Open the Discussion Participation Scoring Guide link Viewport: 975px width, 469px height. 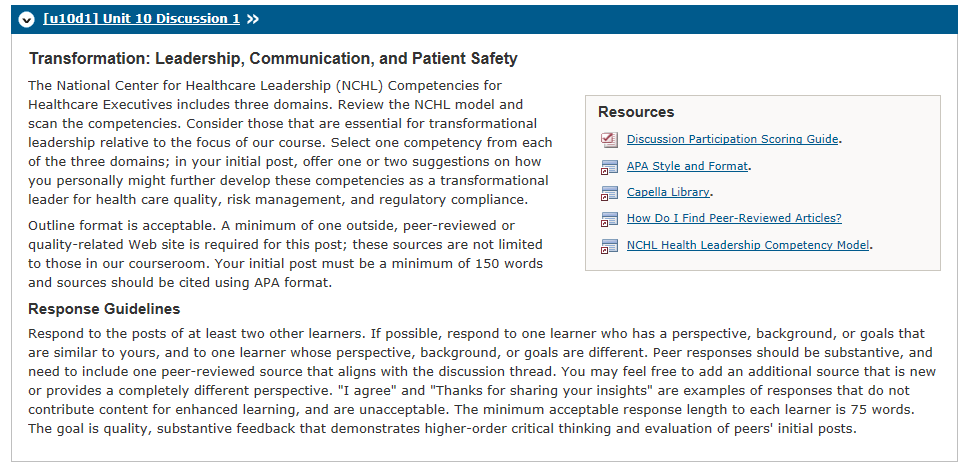pos(732,139)
